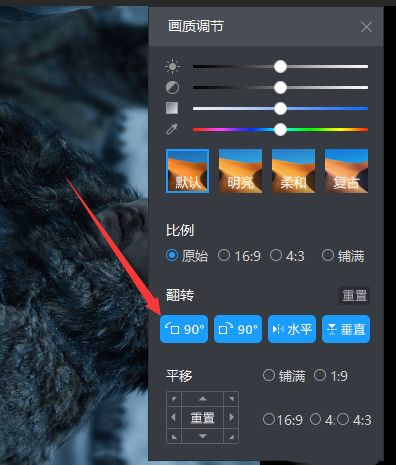
Task: Select the 明亮 picture preset thumbnail
Action: click(x=240, y=171)
